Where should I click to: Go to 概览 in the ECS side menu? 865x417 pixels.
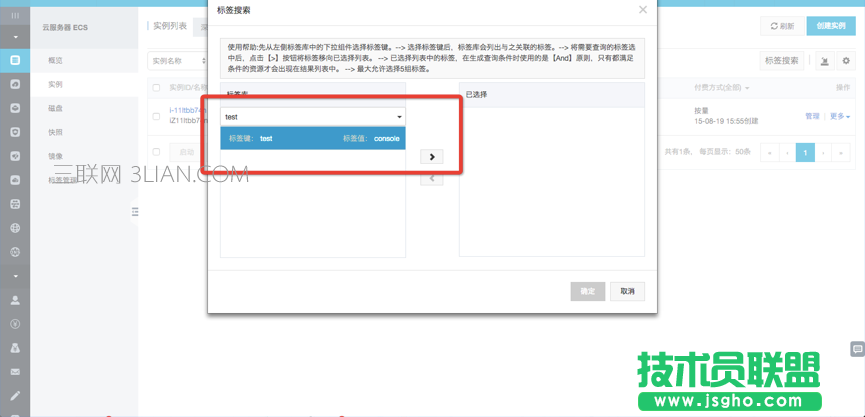click(56, 61)
